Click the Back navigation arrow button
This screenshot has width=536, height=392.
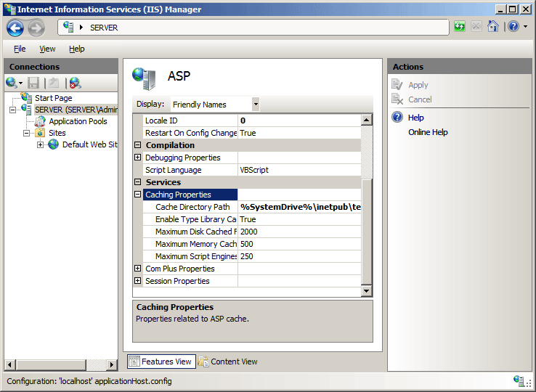(16, 28)
